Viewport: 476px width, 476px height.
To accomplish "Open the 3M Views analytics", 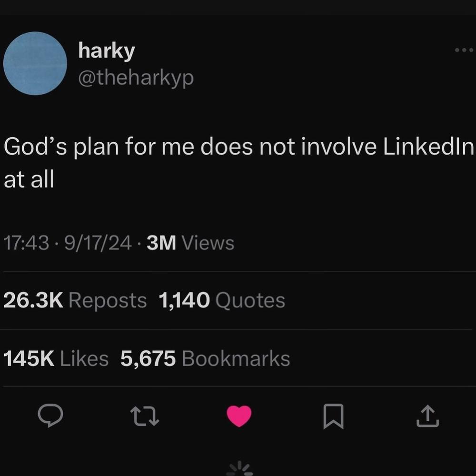I will click(190, 243).
